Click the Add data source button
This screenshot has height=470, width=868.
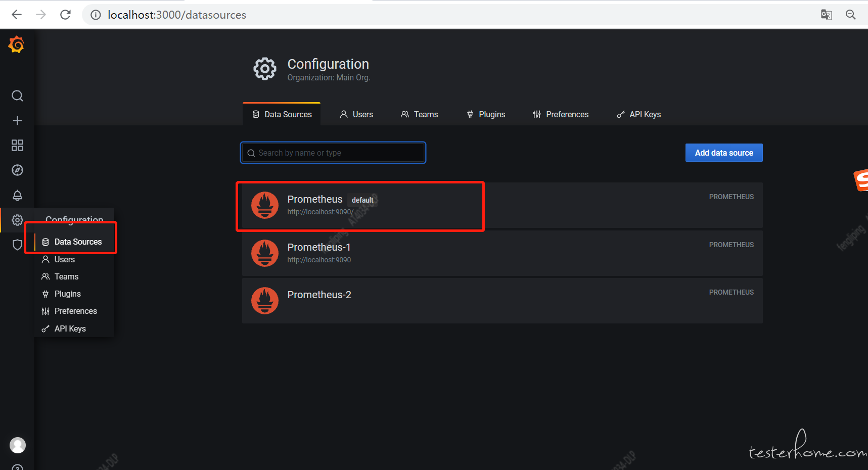(x=724, y=153)
